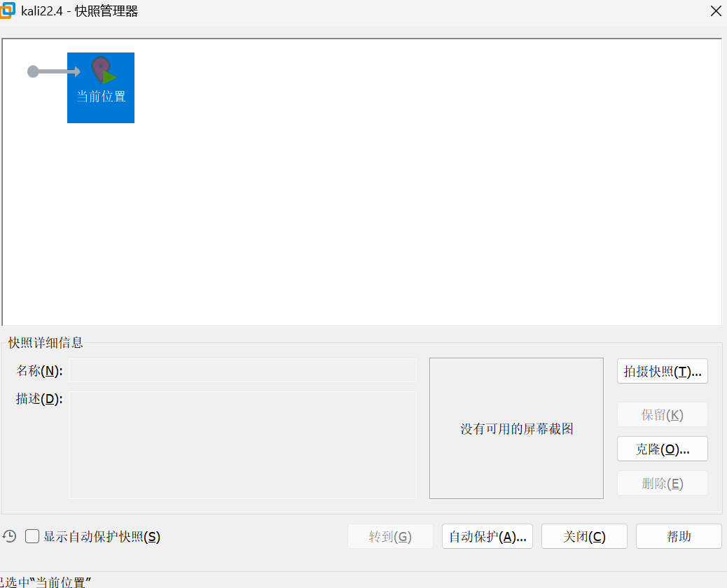This screenshot has width=727, height=588.
Task: Enable the 显示自动保护快照 checkbox
Action: 32,537
